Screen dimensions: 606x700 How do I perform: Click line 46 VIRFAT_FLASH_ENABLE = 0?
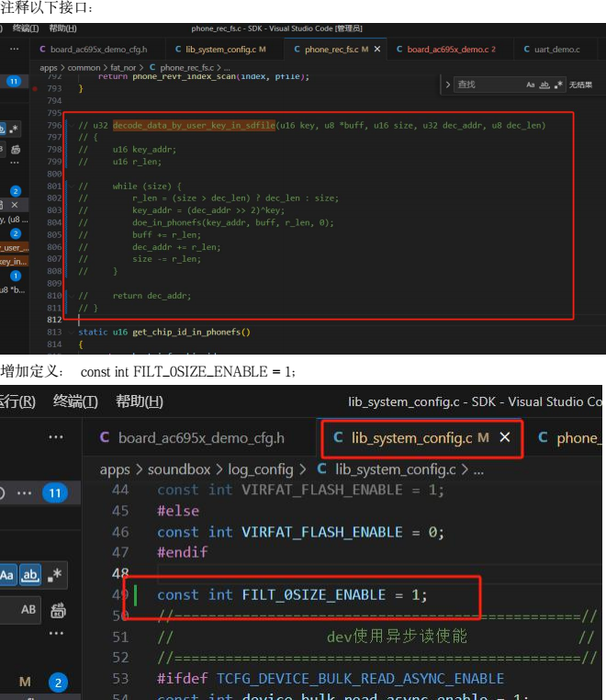[300, 532]
